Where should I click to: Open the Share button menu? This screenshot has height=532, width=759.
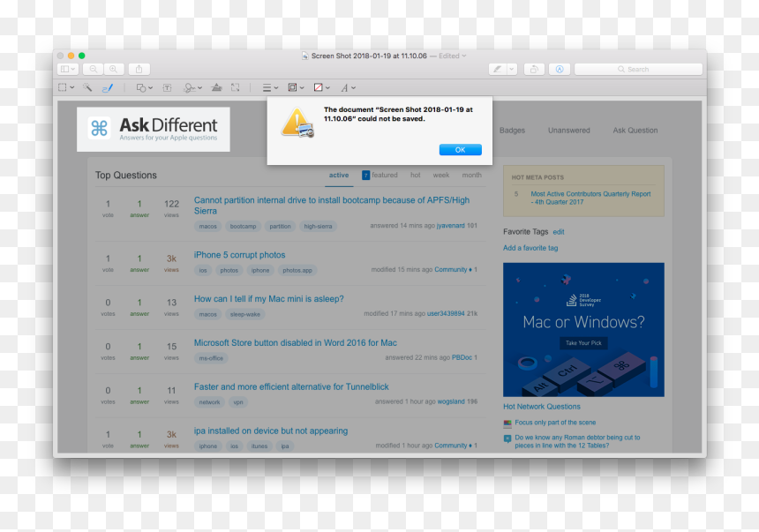click(139, 69)
